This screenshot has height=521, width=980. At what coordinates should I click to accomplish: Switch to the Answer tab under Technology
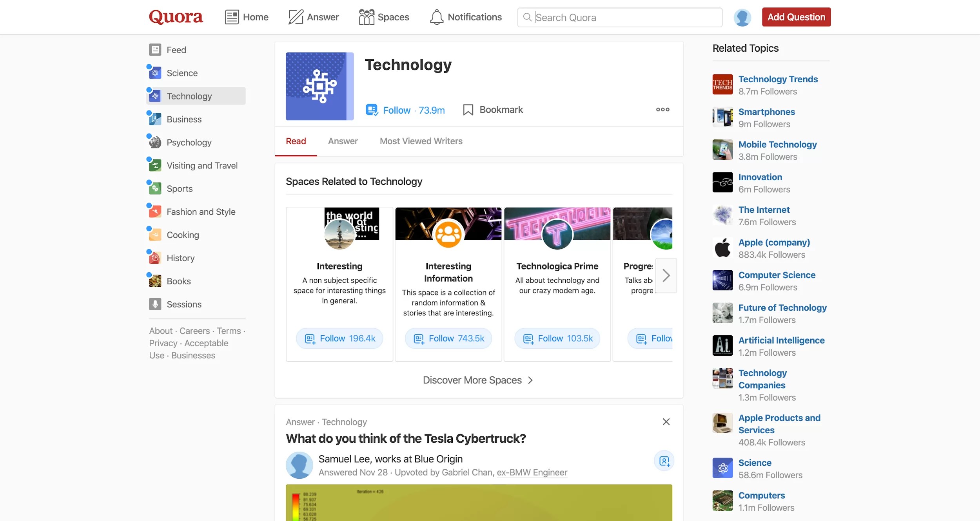click(343, 141)
